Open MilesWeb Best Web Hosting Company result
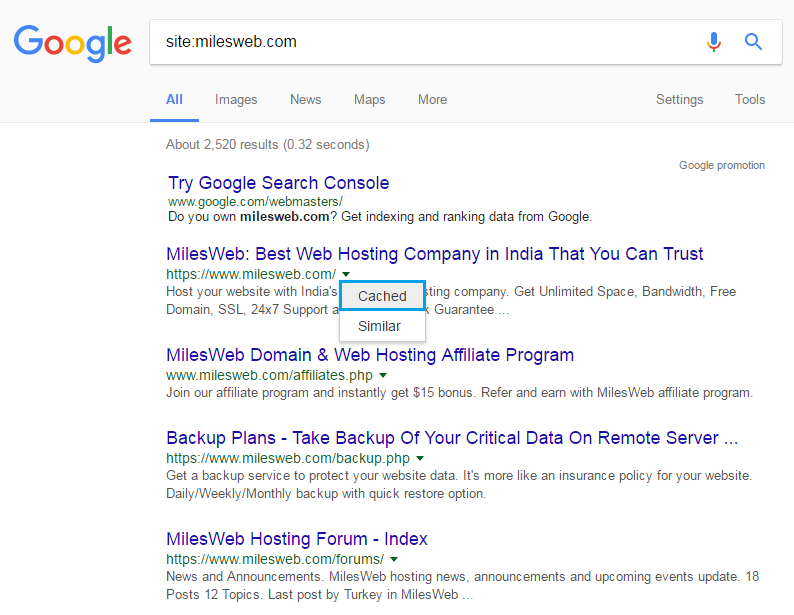Viewport: 794px width, 615px height. [x=434, y=254]
